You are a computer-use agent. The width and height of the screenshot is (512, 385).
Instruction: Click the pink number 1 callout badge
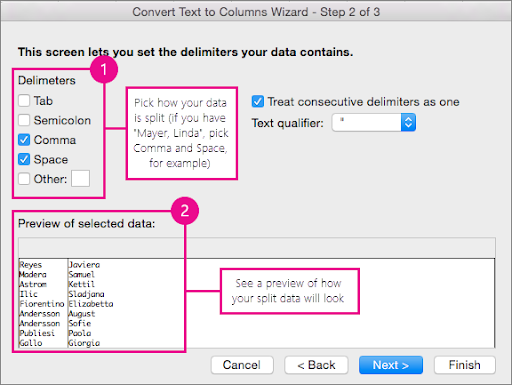tap(104, 69)
